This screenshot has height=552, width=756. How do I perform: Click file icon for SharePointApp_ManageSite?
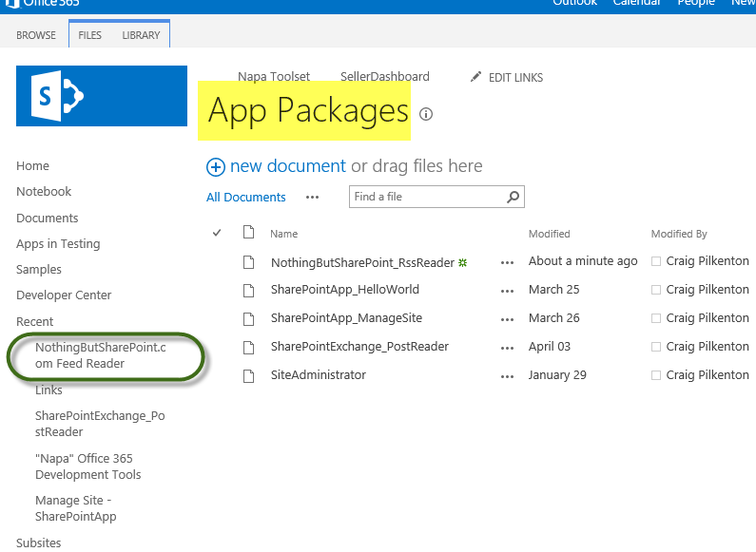click(249, 319)
